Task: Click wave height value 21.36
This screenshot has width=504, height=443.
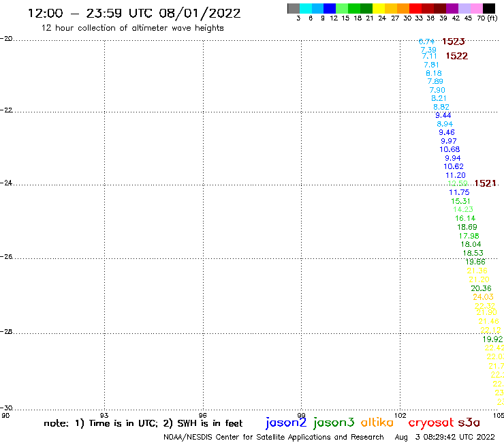Action: click(477, 271)
